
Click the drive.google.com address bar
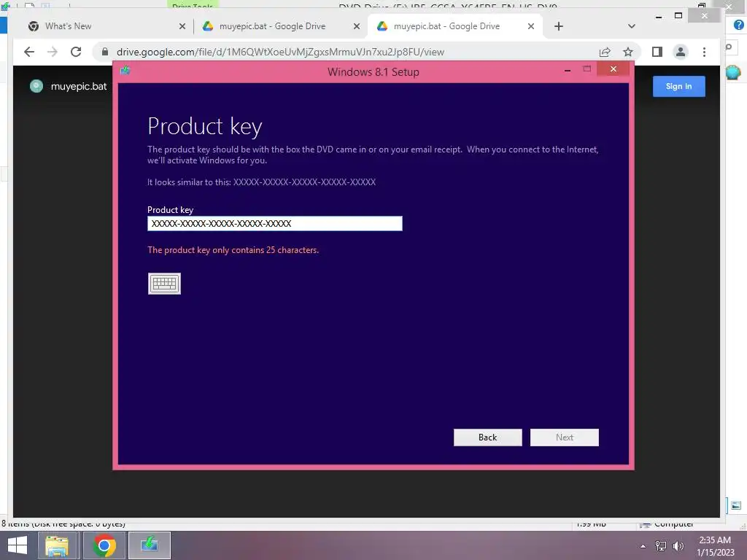281,52
